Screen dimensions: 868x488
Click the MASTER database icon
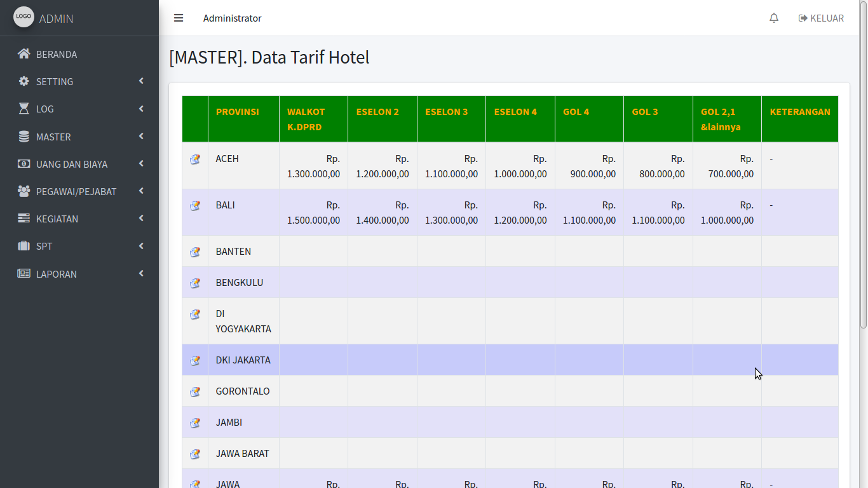point(24,137)
